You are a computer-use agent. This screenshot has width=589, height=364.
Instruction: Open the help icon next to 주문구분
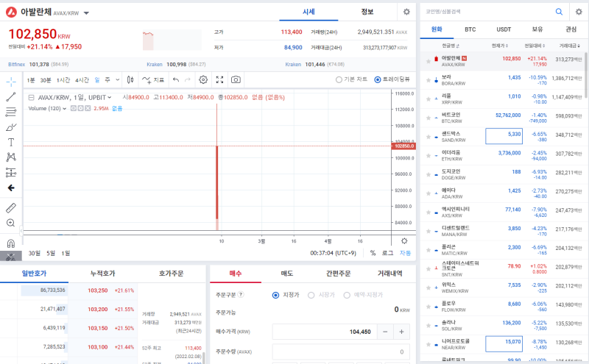click(241, 295)
